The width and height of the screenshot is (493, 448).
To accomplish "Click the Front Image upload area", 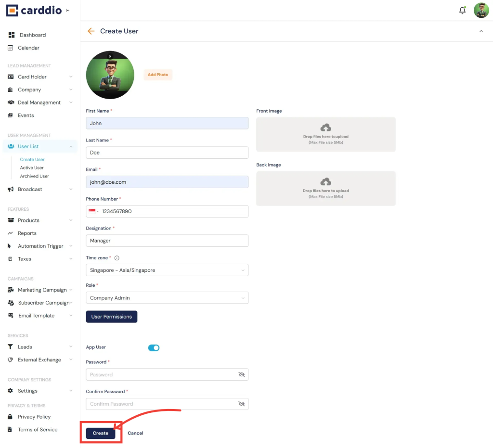I will 325,134.
